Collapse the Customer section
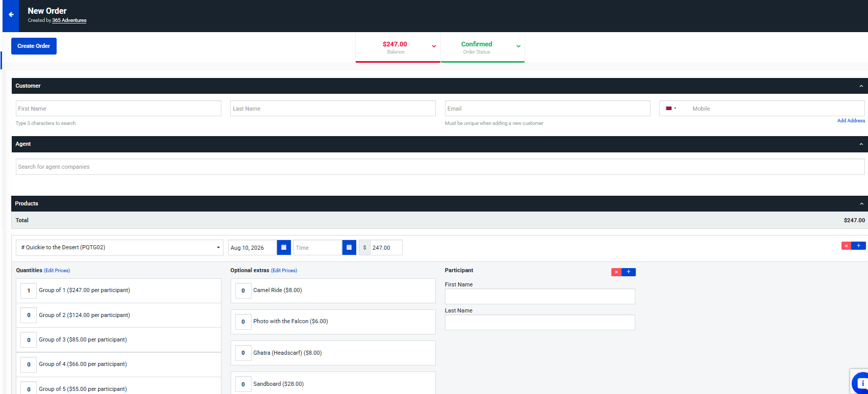Image resolution: width=868 pixels, height=394 pixels. 861,86
